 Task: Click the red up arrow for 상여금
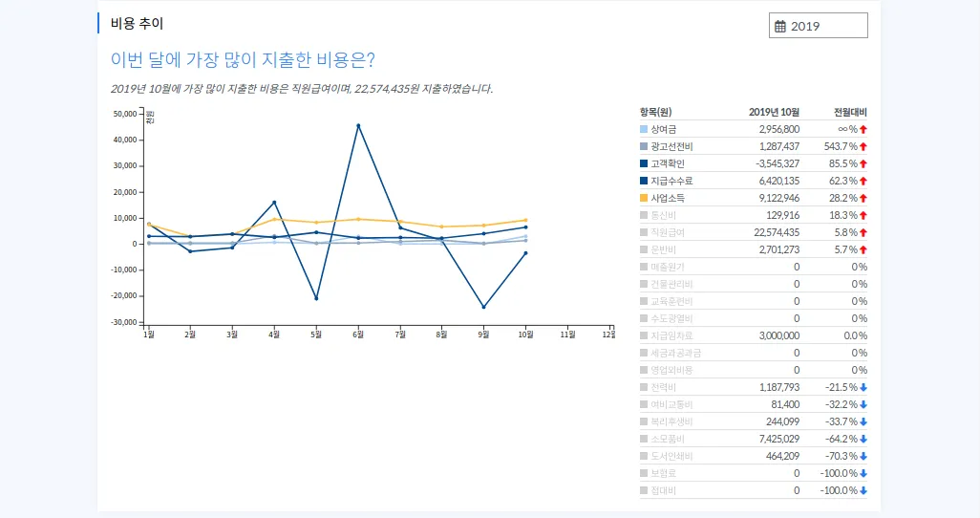pyautogui.click(x=863, y=130)
